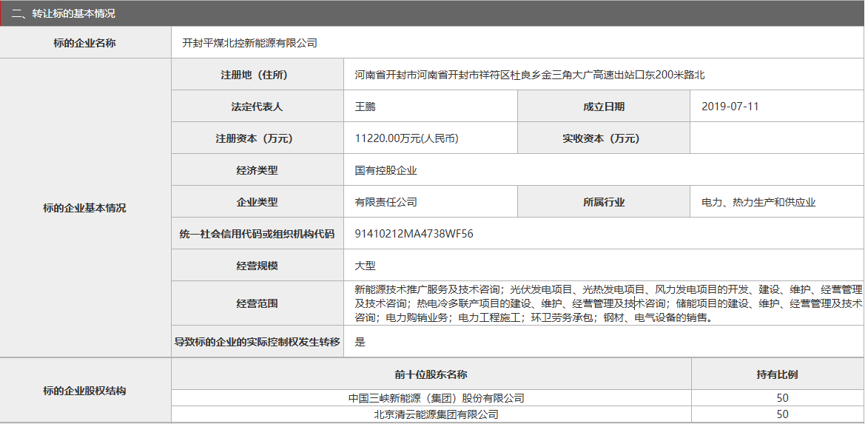Click the enterprise type value 有限责任公司

point(386,202)
